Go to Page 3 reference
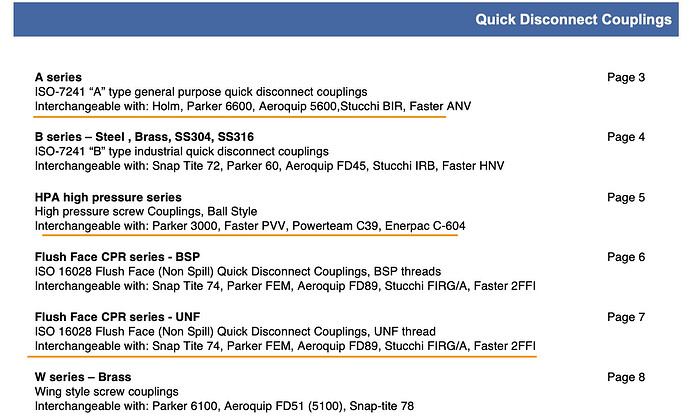This screenshot has width=690, height=418. click(x=626, y=77)
